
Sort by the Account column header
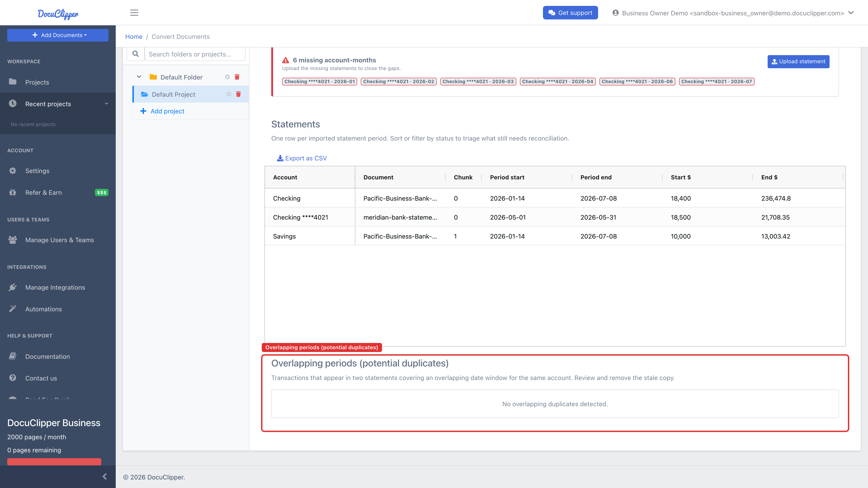[310, 178]
